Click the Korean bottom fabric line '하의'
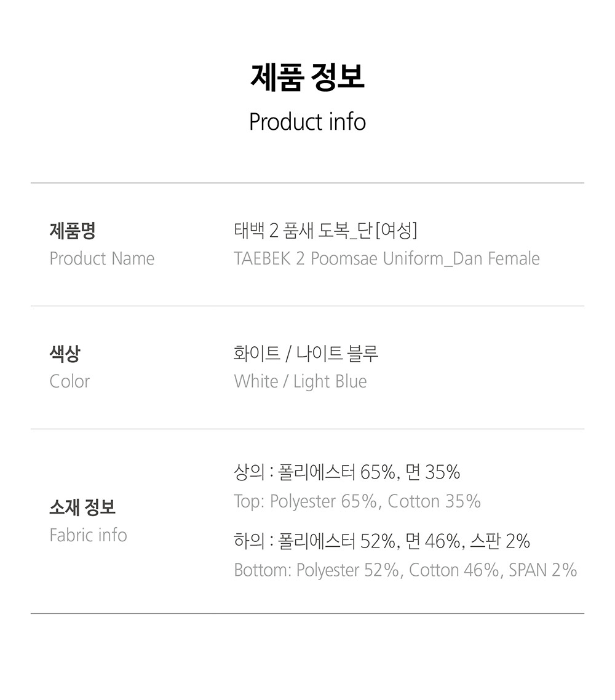The height and width of the screenshot is (700, 615). coord(382,541)
